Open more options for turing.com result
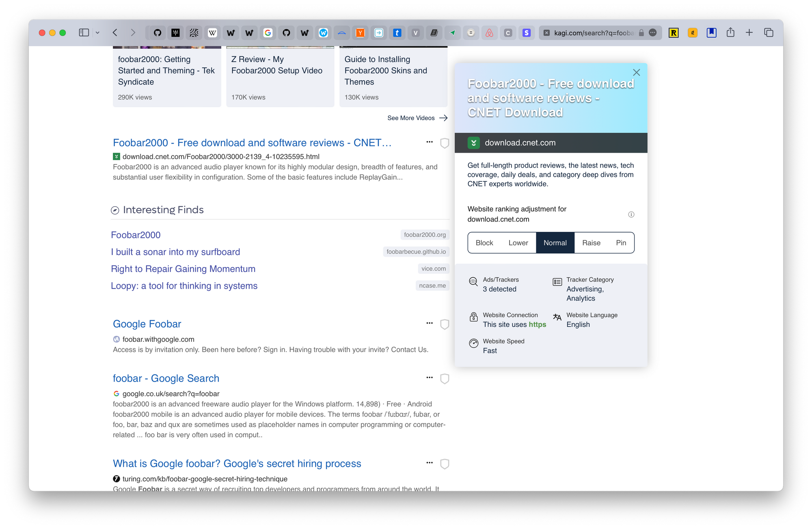The image size is (812, 529). pos(430,462)
